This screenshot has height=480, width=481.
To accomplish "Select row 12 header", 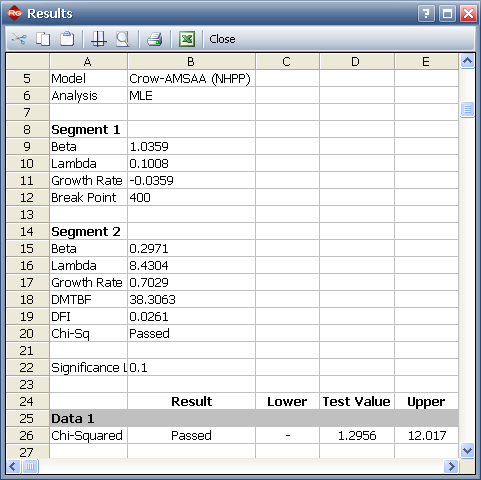I will 27,197.
